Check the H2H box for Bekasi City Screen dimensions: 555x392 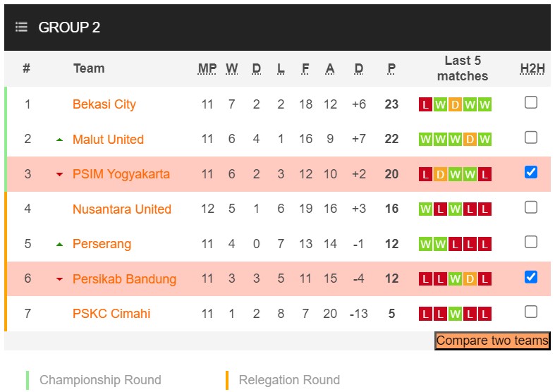point(531,103)
